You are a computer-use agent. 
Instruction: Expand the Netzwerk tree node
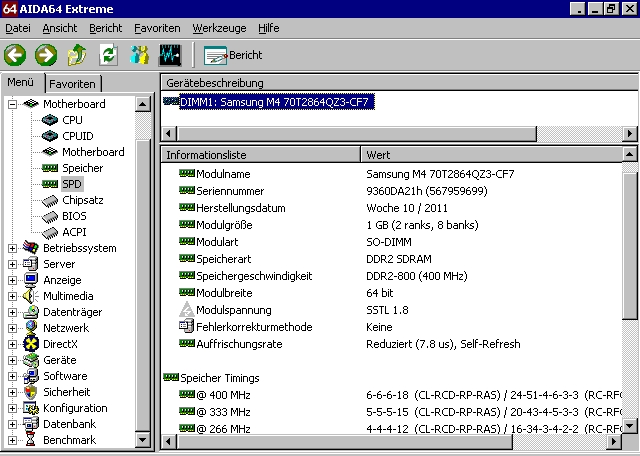(x=12, y=328)
